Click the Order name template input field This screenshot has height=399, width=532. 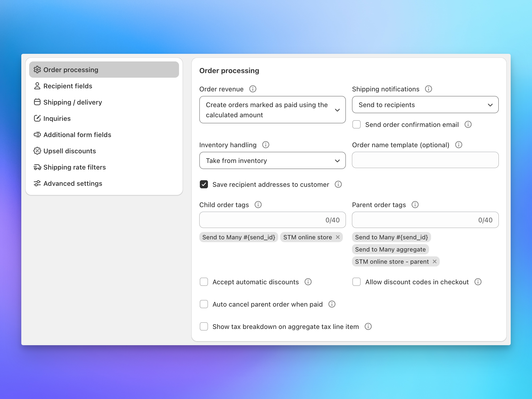coord(425,160)
